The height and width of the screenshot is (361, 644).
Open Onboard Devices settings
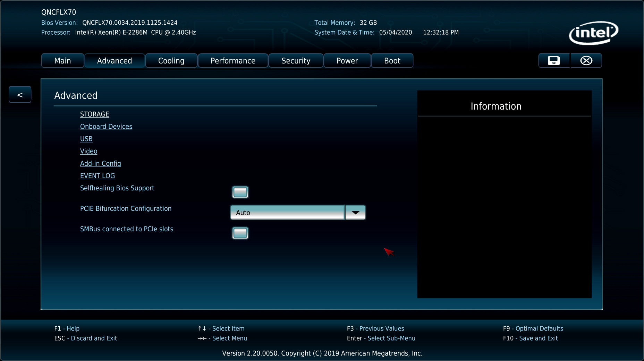point(106,127)
